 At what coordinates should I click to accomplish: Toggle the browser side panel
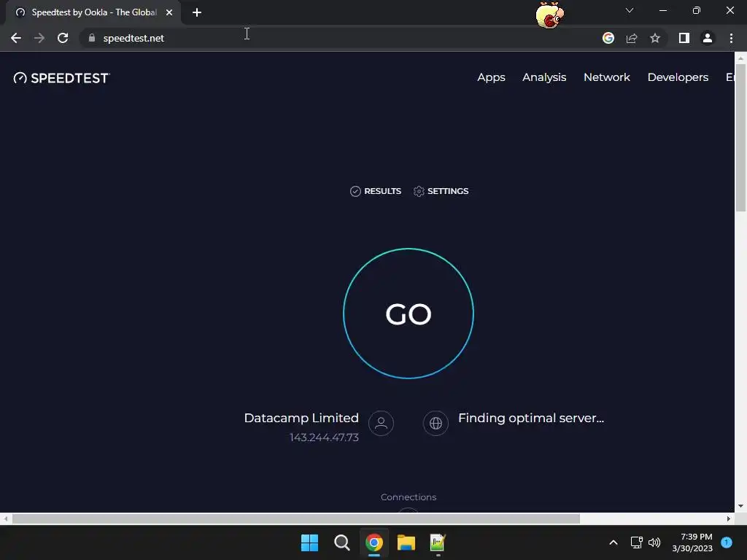[684, 38]
